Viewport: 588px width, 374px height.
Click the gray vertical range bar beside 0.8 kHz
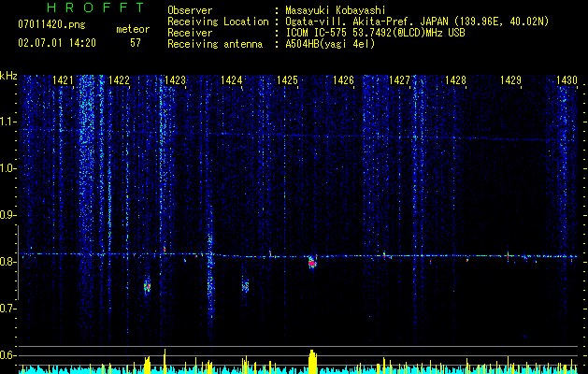[18, 263]
